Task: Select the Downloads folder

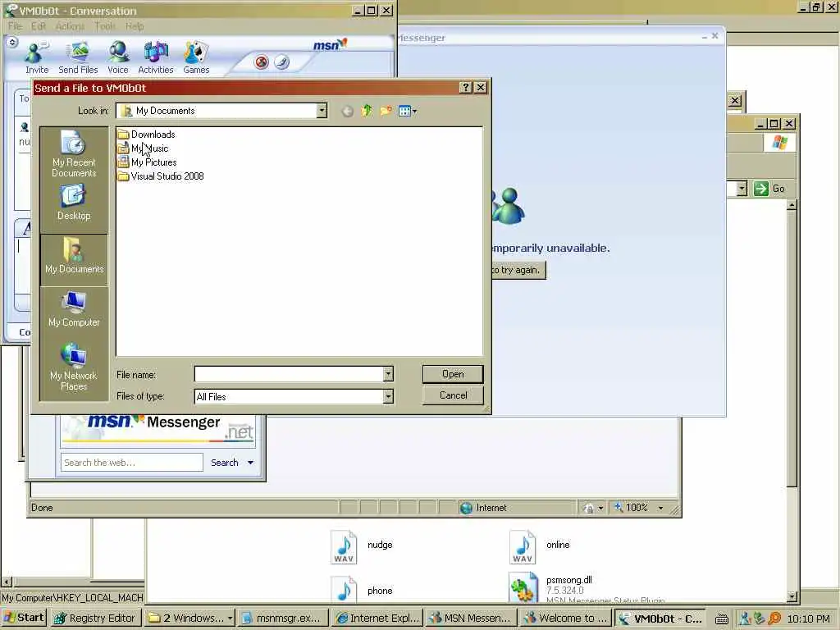Action: click(147, 135)
